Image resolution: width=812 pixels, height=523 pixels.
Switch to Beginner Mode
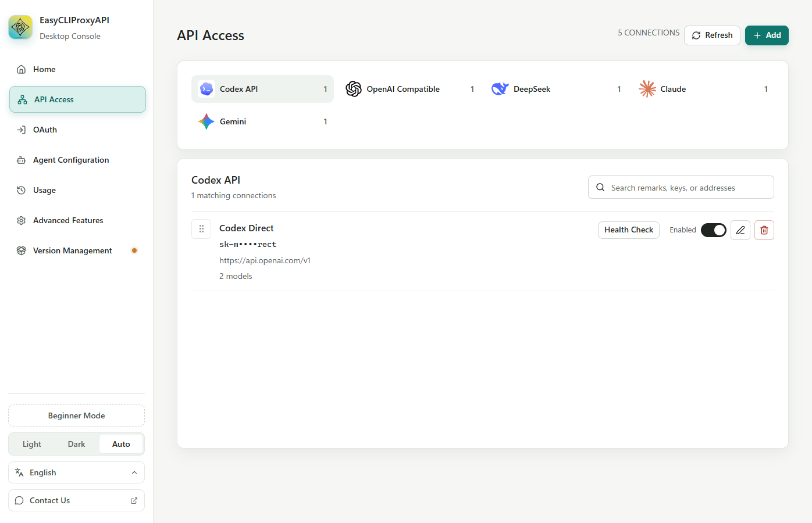click(x=76, y=415)
